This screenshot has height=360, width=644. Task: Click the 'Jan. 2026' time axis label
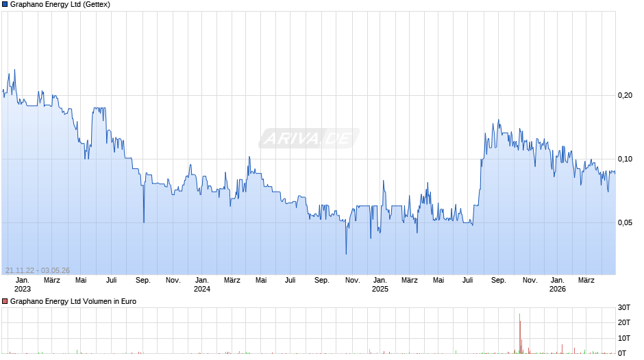[x=558, y=285]
